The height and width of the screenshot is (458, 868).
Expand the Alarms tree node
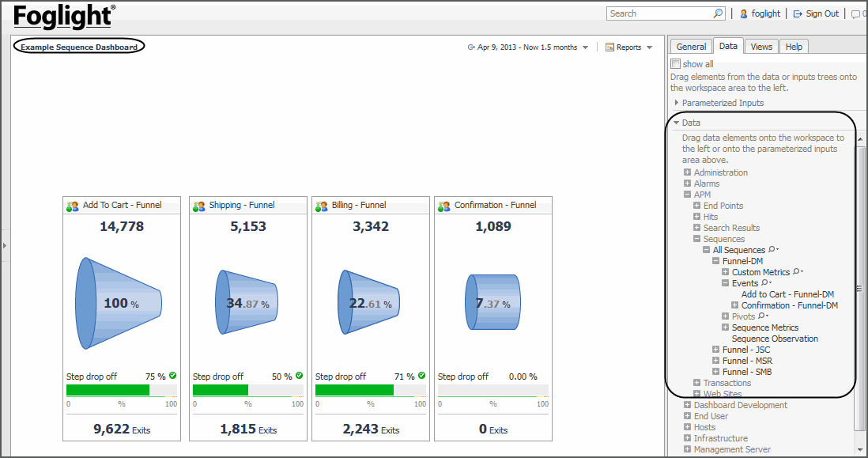[x=687, y=184]
